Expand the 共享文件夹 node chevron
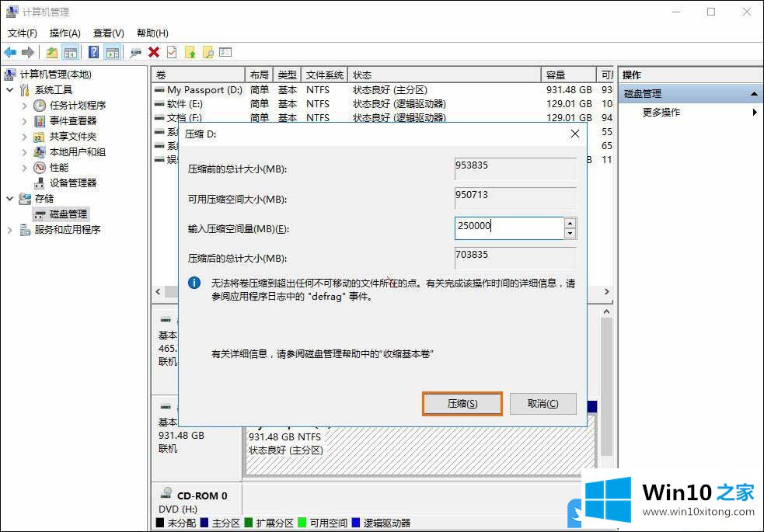 [x=24, y=136]
